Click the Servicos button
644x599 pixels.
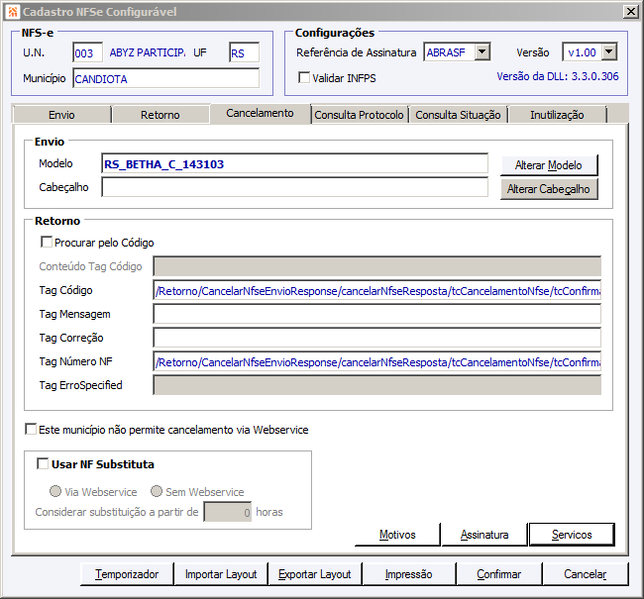[572, 534]
